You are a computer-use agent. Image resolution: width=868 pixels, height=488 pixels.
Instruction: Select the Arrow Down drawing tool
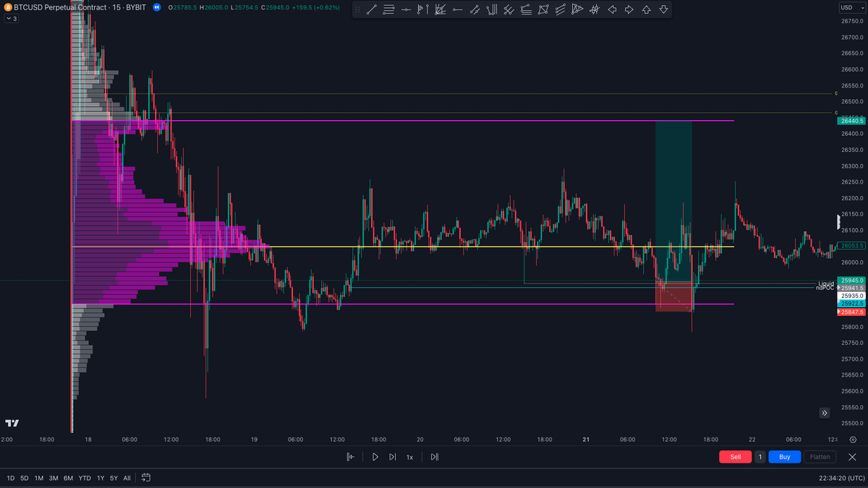[x=663, y=10]
